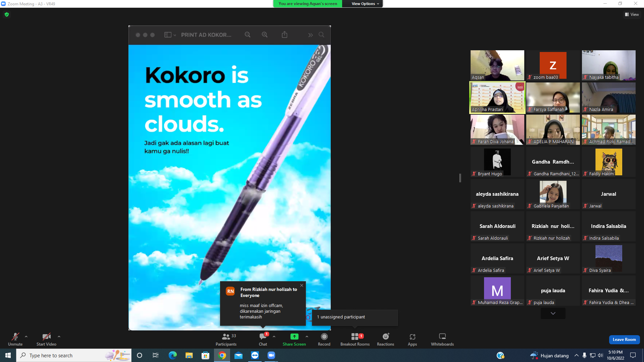Start recording with the Record button
This screenshot has width=644, height=362.
[324, 339]
